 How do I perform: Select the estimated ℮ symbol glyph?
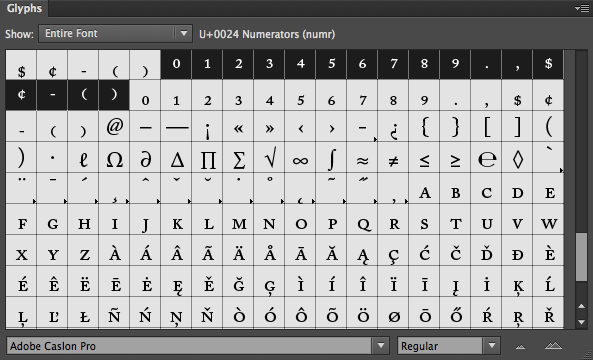click(x=486, y=157)
